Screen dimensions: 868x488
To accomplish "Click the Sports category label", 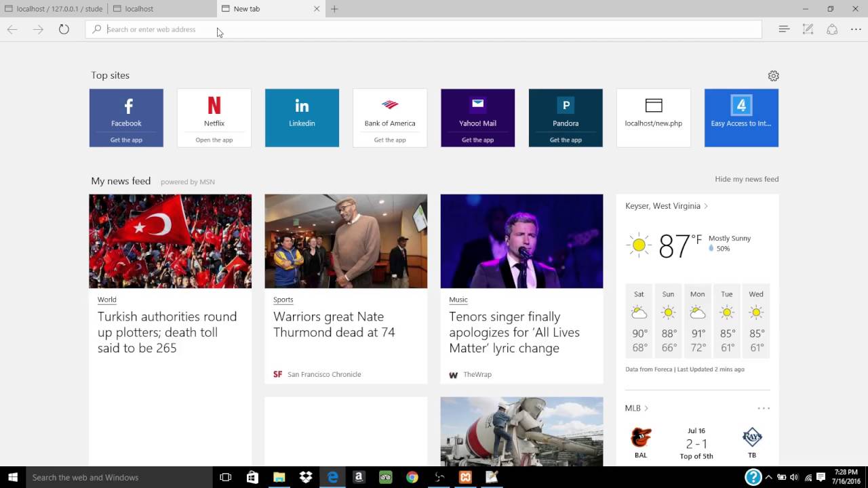I will [x=283, y=300].
